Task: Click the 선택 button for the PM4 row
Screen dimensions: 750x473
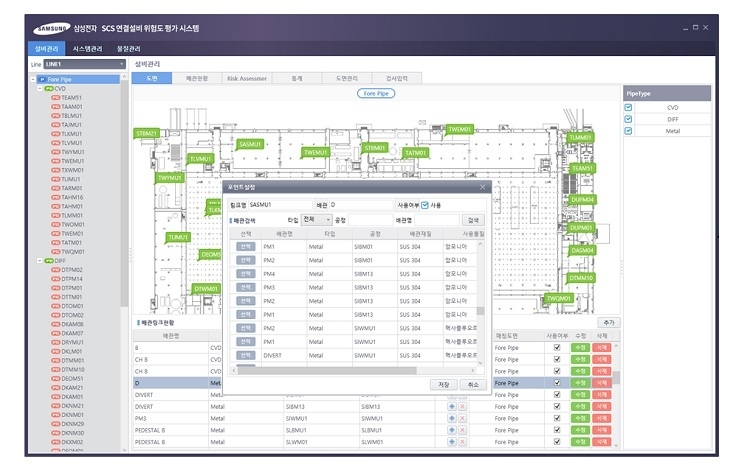Action: [x=245, y=274]
